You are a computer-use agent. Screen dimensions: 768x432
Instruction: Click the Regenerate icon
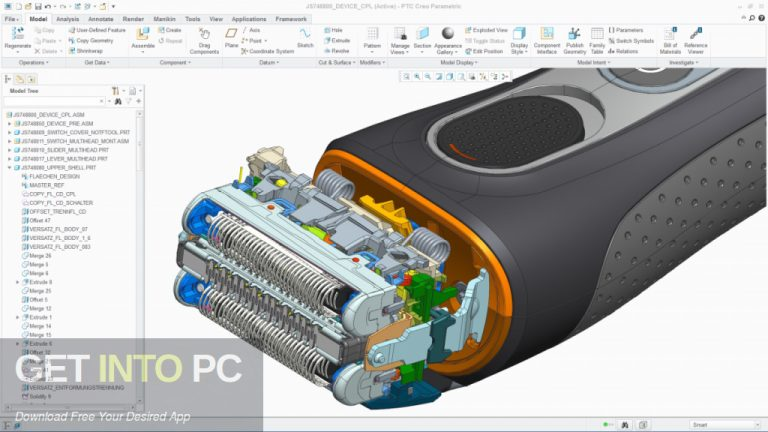pos(18,34)
